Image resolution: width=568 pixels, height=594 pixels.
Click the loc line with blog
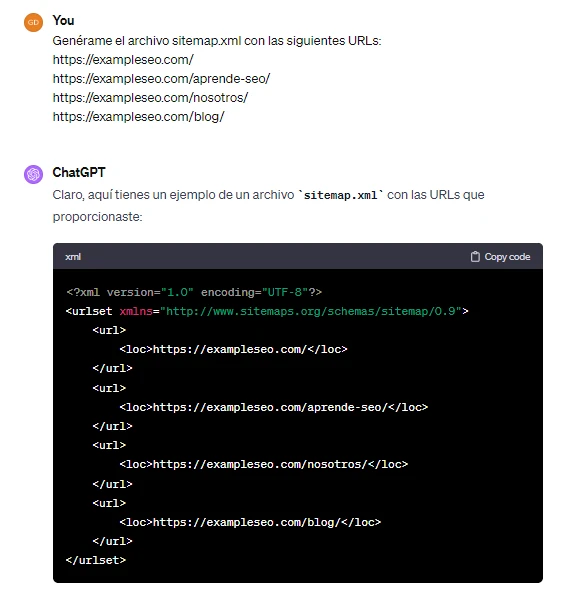point(250,522)
